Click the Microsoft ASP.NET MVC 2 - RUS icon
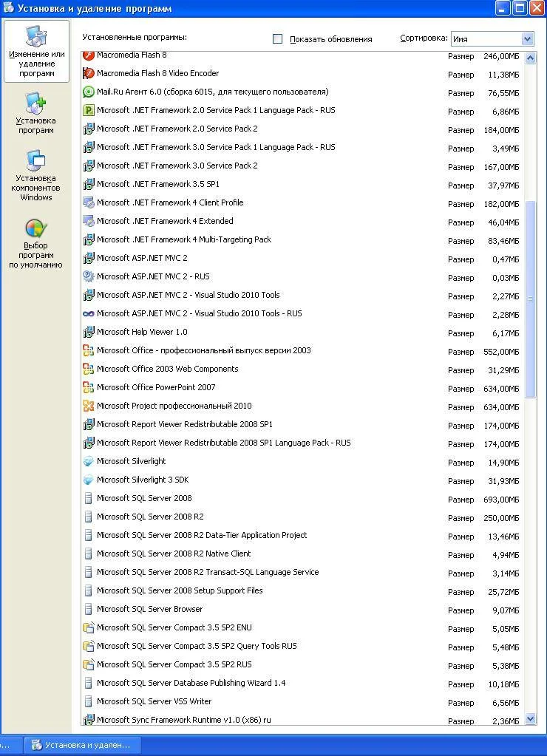This screenshot has width=547, height=756. click(x=89, y=277)
